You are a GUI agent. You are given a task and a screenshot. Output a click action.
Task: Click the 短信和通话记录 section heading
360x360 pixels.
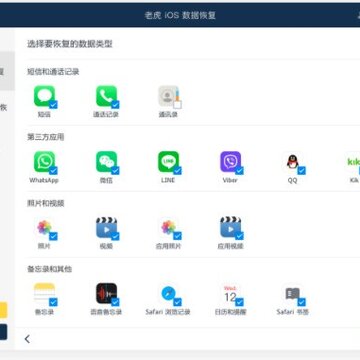point(53,72)
